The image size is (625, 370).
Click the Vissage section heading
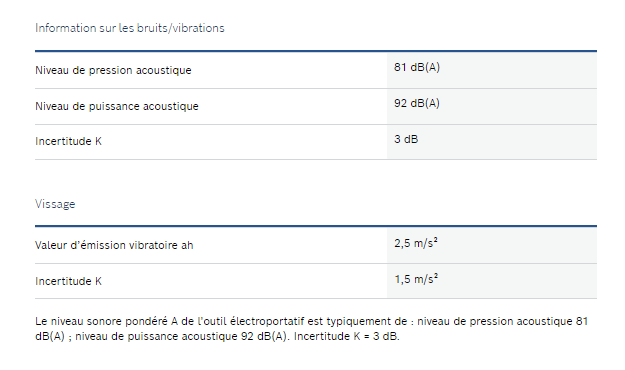click(55, 204)
